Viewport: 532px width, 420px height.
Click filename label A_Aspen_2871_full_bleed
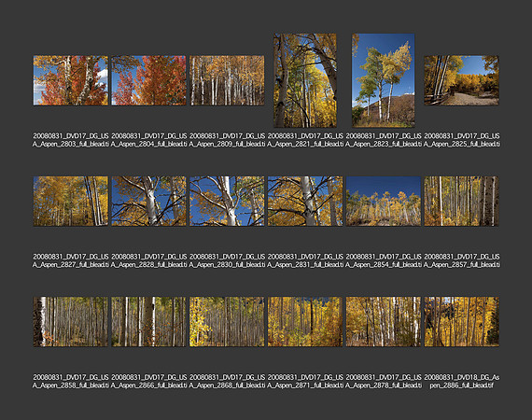pyautogui.click(x=305, y=385)
